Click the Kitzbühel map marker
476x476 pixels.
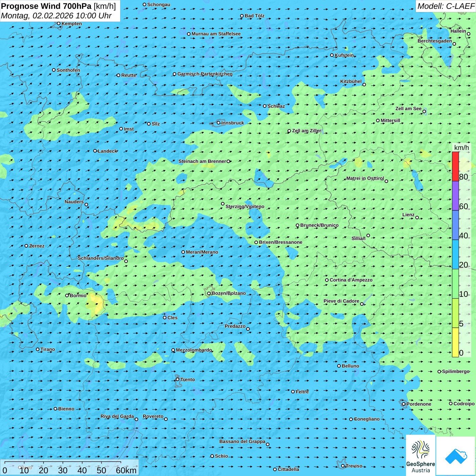click(364, 85)
